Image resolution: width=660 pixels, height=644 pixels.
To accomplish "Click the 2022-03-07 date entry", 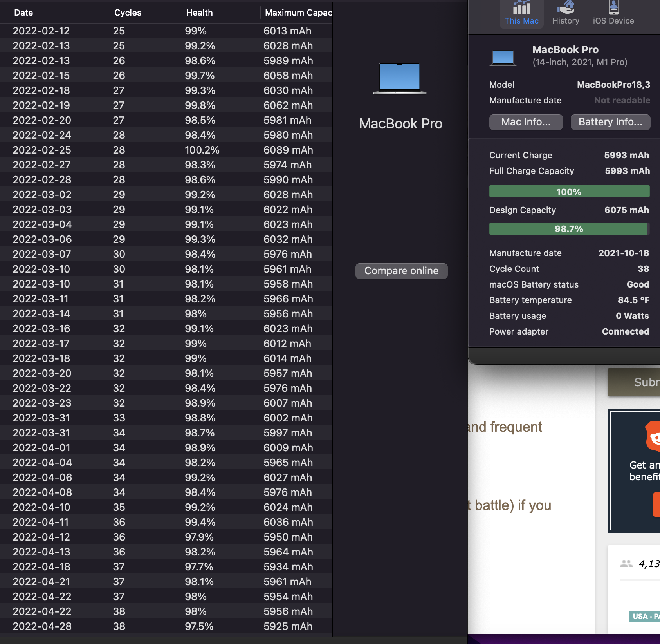I will [x=42, y=254].
